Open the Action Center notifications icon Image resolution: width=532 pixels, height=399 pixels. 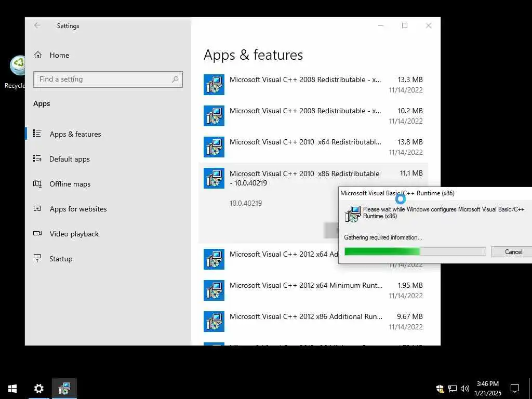tap(515, 389)
